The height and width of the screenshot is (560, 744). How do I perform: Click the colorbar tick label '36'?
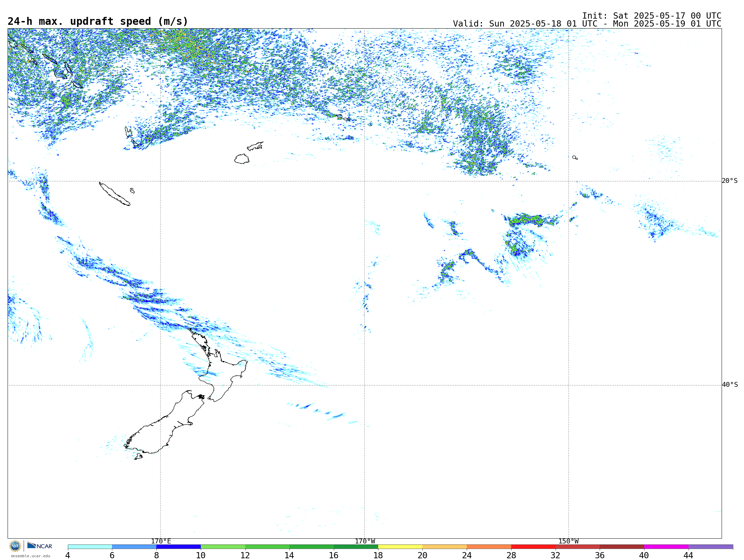pos(600,555)
